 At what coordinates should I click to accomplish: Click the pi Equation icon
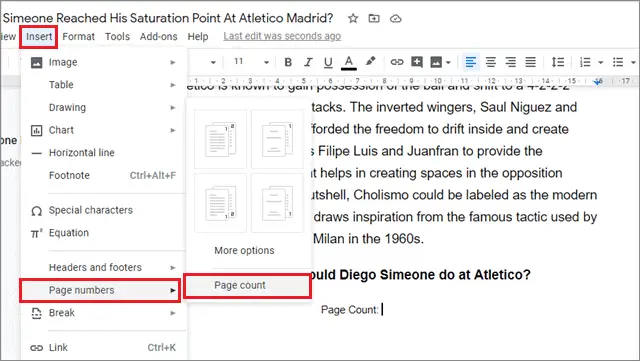click(x=36, y=233)
